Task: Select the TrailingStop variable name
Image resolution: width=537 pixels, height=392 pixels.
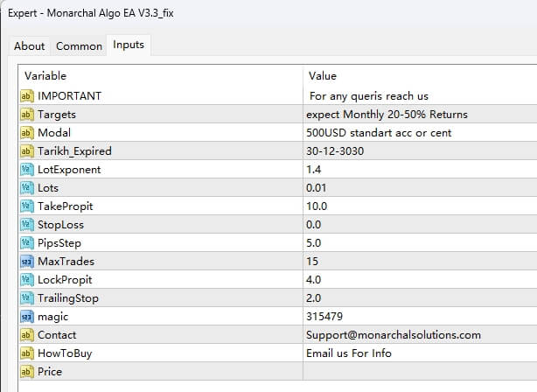Action: 68,298
